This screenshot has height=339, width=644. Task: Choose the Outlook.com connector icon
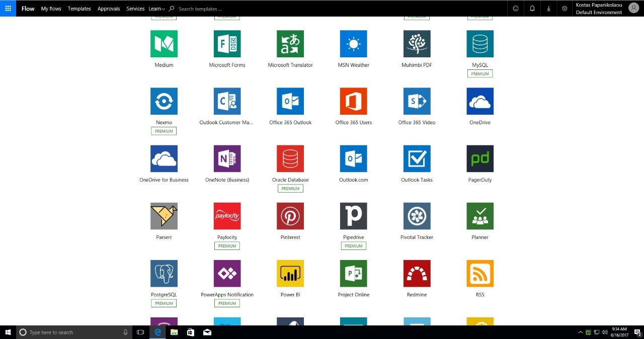tap(354, 158)
